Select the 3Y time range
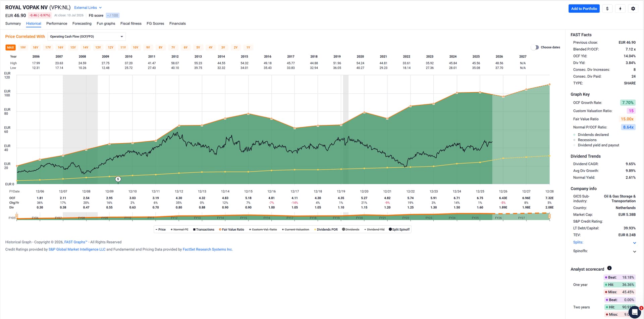This screenshot has height=319, width=644. [x=223, y=48]
